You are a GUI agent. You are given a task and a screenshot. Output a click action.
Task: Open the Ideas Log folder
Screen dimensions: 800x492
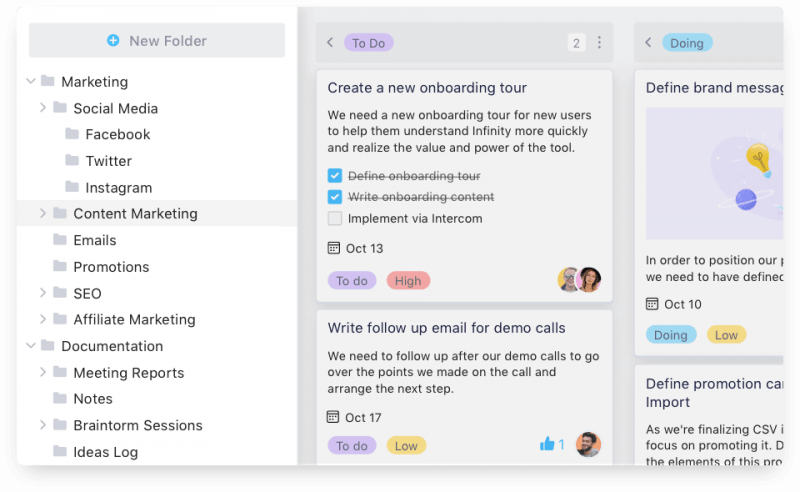[x=106, y=452]
